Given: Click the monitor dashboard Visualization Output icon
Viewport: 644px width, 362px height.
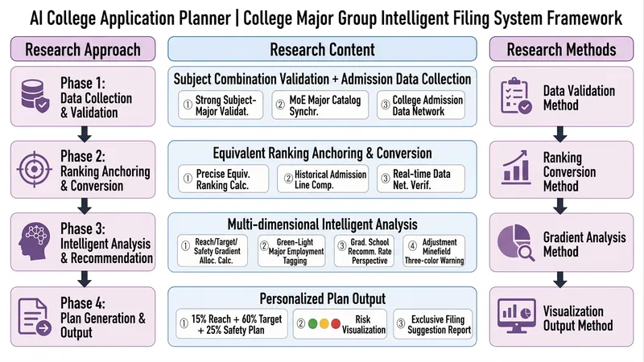Looking at the screenshot, I should click(x=516, y=315).
